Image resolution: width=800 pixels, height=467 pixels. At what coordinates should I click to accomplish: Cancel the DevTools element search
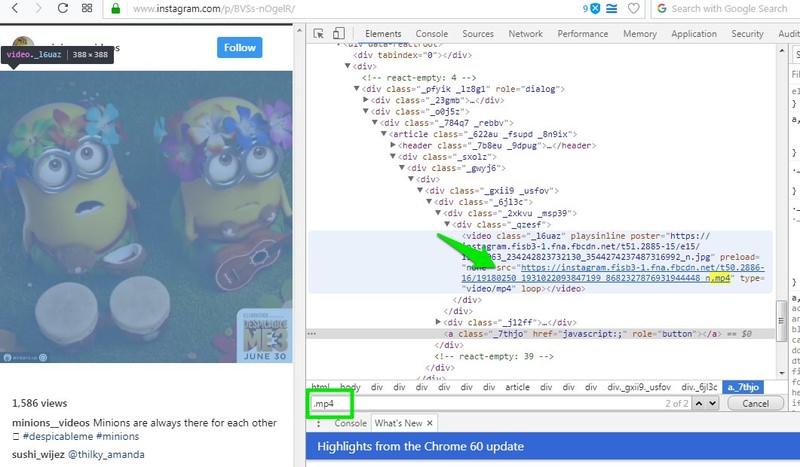tap(755, 403)
